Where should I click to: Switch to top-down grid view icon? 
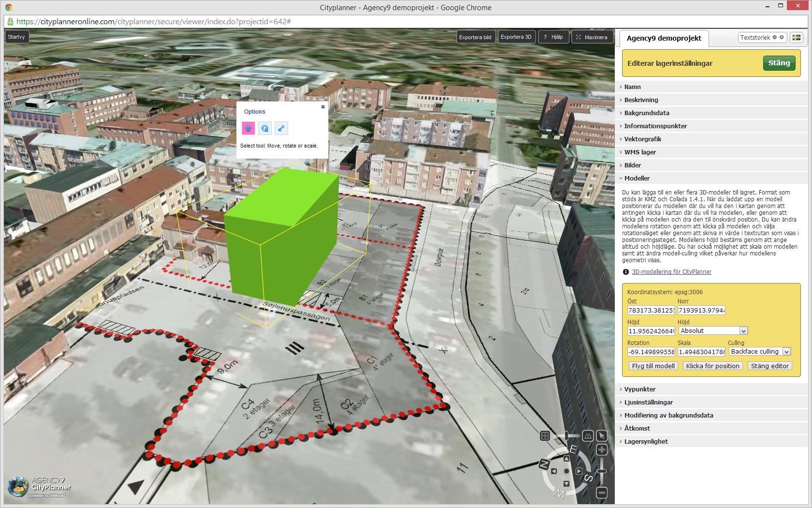coord(545,436)
